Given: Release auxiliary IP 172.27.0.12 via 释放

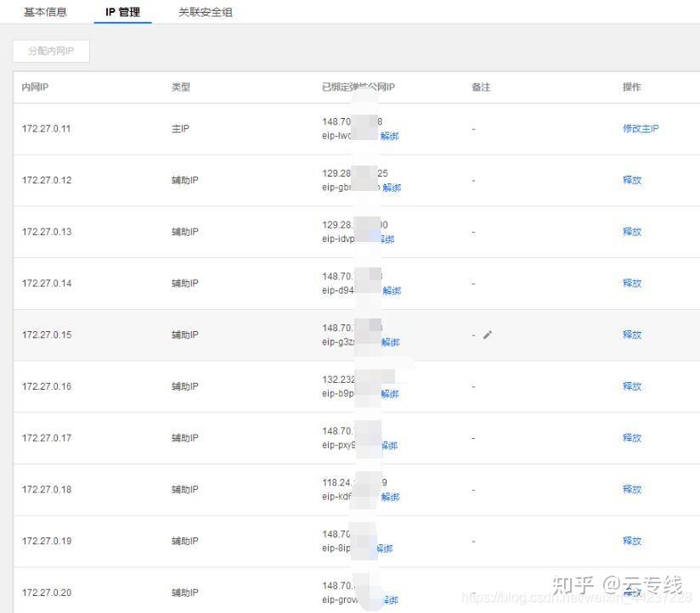Looking at the screenshot, I should click(632, 180).
